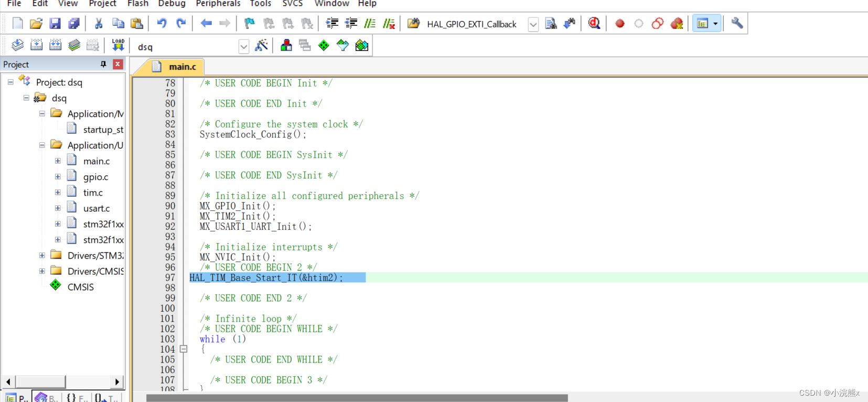The width and height of the screenshot is (868, 402).
Task: Open the Flash menu
Action: (138, 4)
